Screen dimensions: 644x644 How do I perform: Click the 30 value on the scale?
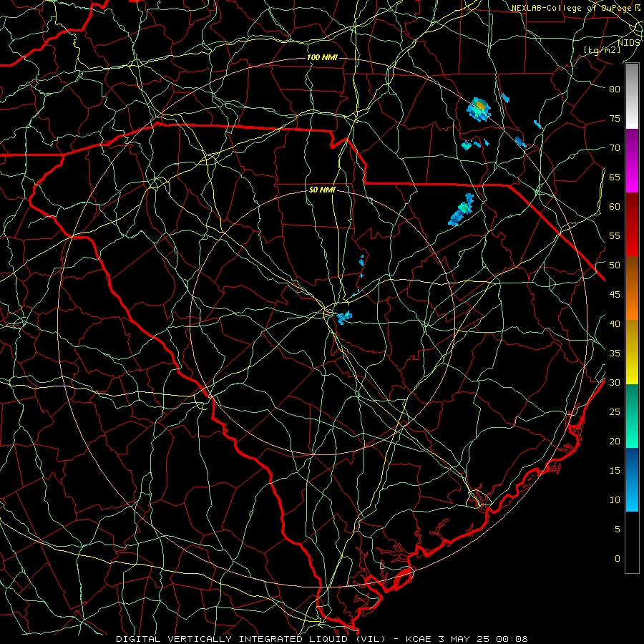click(615, 382)
